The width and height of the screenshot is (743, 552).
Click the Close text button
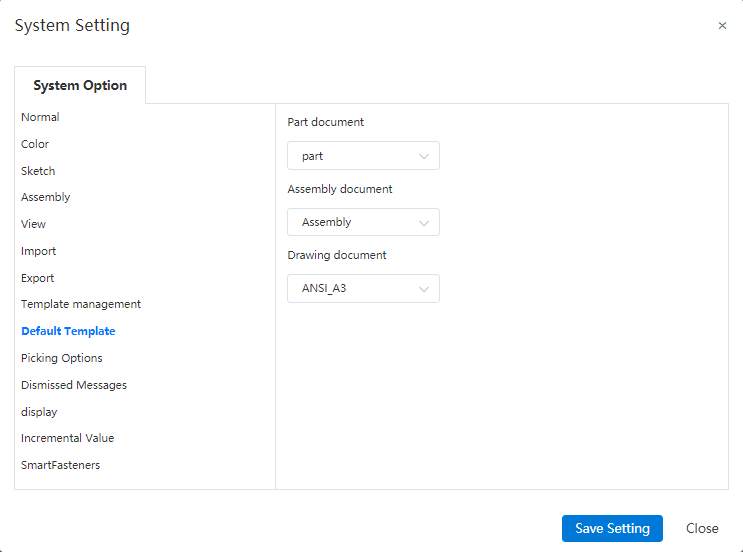pyautogui.click(x=702, y=528)
